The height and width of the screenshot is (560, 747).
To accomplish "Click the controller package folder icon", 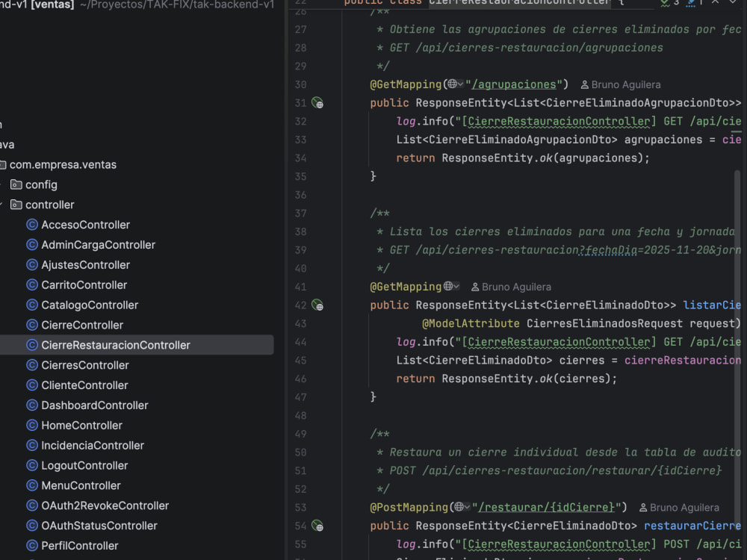I will (x=16, y=205).
